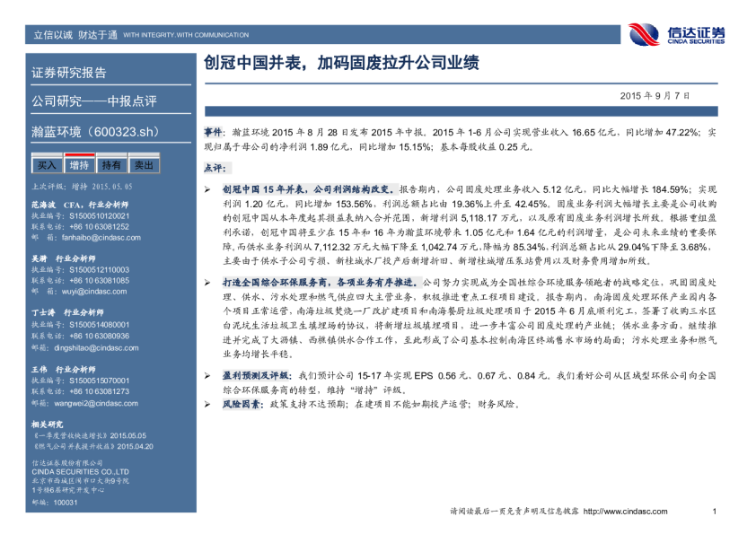The image size is (756, 534).
Task: Click the Cinda Securities red swirl logo
Action: pyautogui.click(x=645, y=34)
